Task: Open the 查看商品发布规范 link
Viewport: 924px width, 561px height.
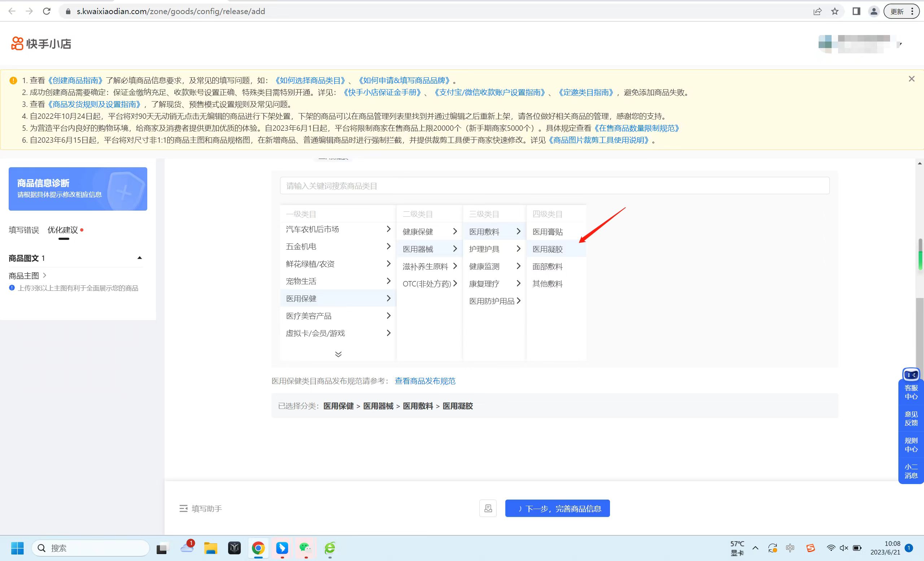Action: click(424, 381)
